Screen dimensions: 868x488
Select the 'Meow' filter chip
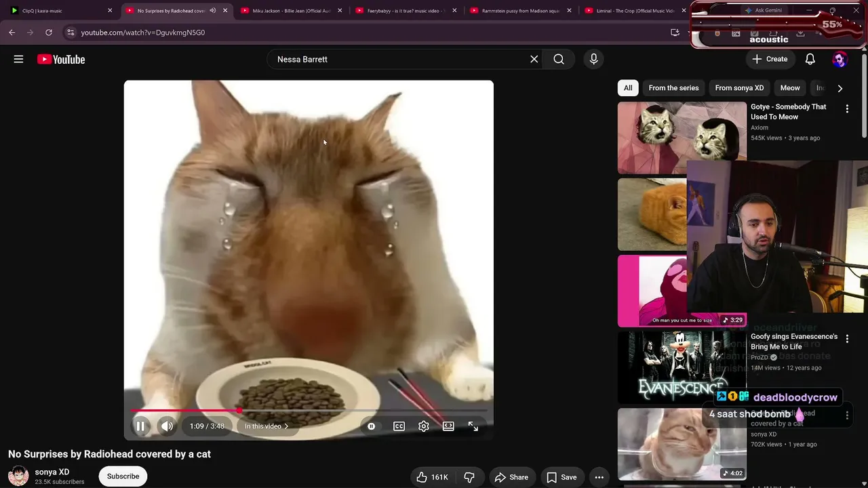(x=790, y=88)
